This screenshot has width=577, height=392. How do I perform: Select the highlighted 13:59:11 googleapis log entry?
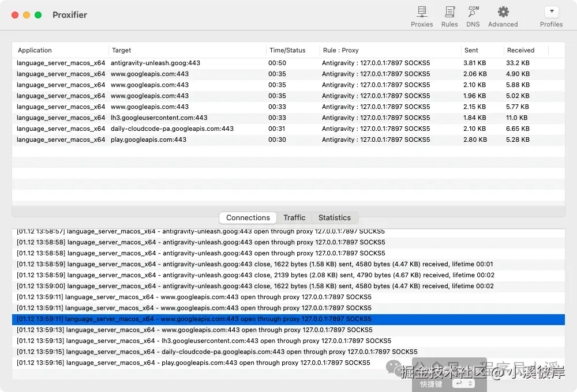coord(288,319)
